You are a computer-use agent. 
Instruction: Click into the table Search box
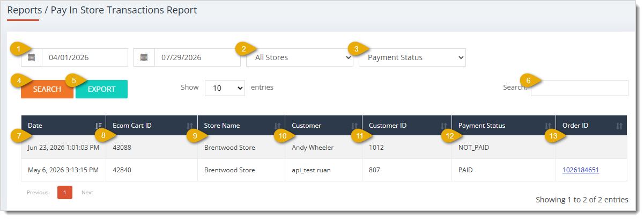pos(580,88)
